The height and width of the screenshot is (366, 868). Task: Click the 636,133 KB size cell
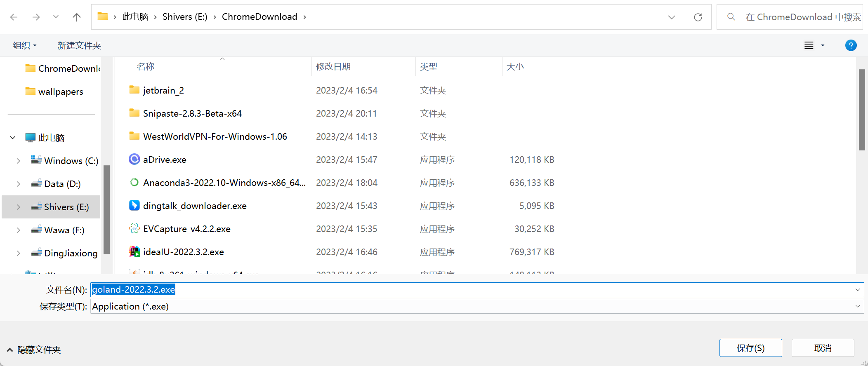coord(532,183)
